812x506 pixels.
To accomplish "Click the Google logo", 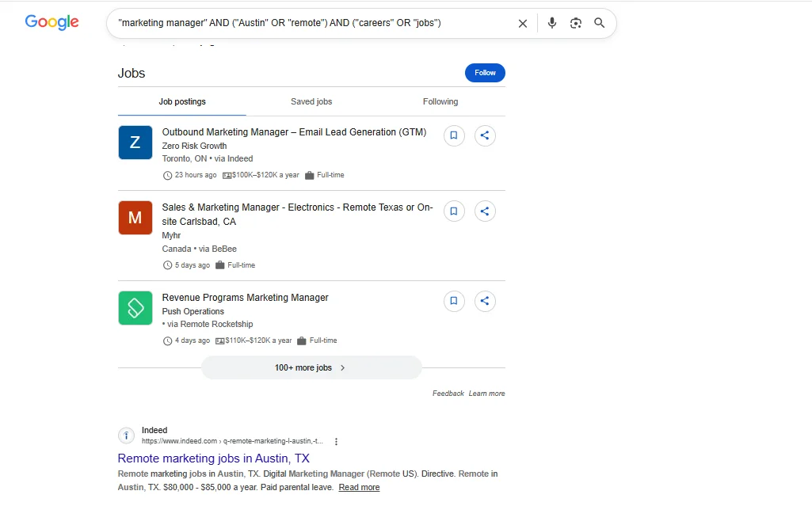I will pyautogui.click(x=51, y=22).
